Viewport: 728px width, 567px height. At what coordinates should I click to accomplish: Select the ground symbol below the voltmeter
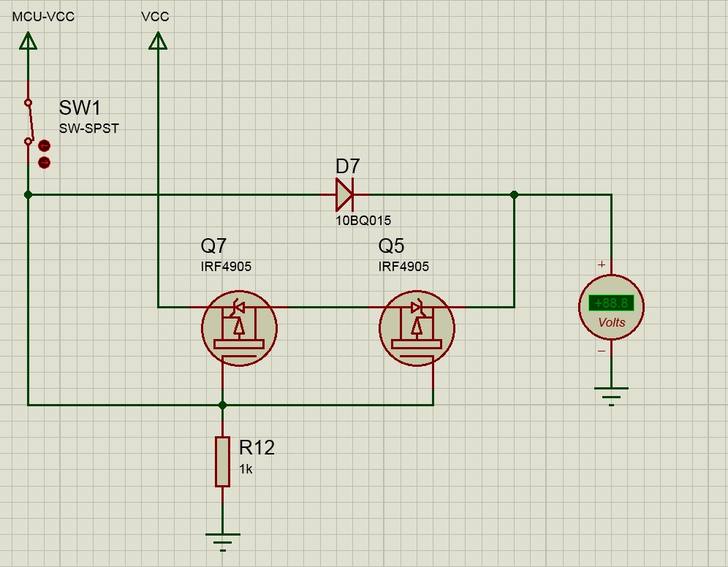point(611,397)
